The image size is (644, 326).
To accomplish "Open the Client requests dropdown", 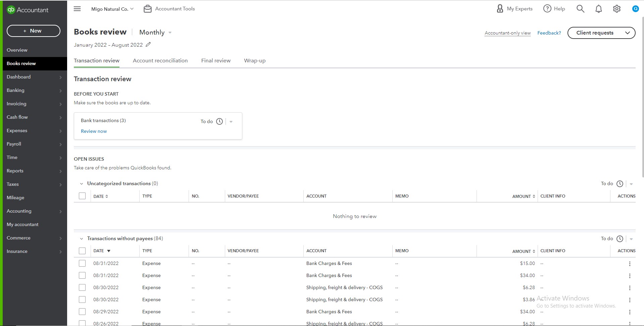I will tap(601, 33).
